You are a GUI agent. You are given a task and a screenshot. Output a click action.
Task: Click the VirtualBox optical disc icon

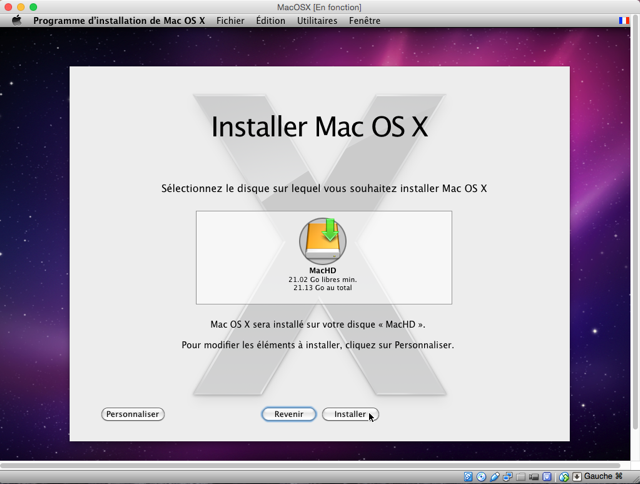pos(481,477)
